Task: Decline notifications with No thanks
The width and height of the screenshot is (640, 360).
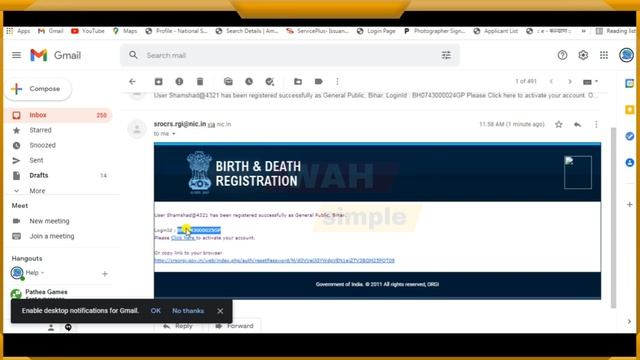Action: tap(188, 311)
